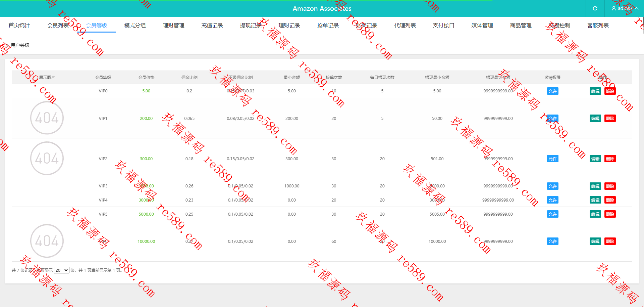The image size is (644, 307).
Task: Select the page size dropdown showing 20
Action: tap(62, 270)
